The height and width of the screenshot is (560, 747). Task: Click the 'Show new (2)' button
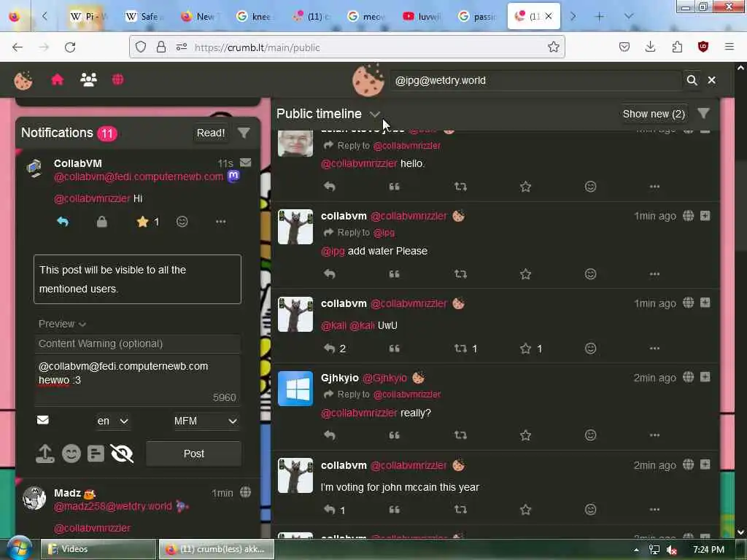[x=654, y=114]
